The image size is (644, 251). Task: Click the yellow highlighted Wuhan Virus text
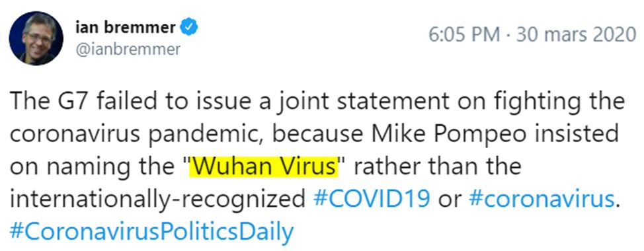coord(263,167)
